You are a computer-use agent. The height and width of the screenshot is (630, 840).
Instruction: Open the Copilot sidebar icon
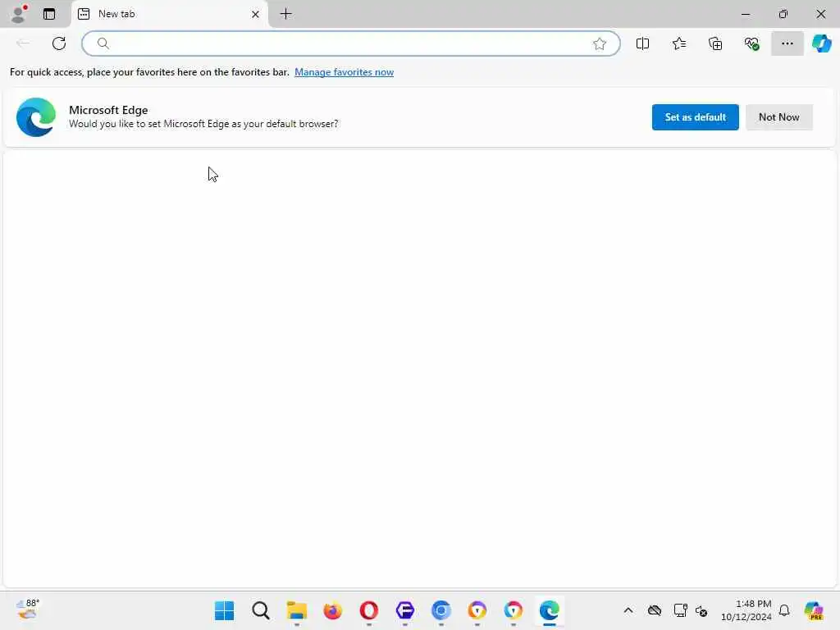tap(821, 43)
